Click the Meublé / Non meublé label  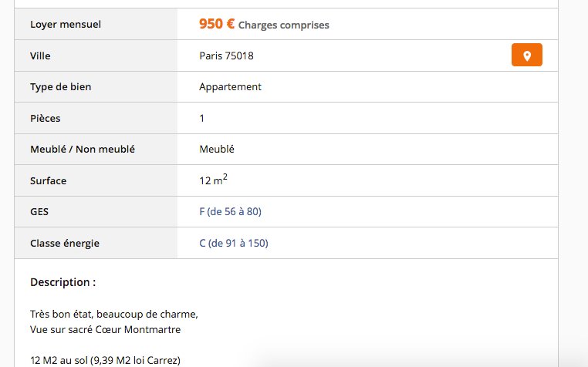point(83,150)
